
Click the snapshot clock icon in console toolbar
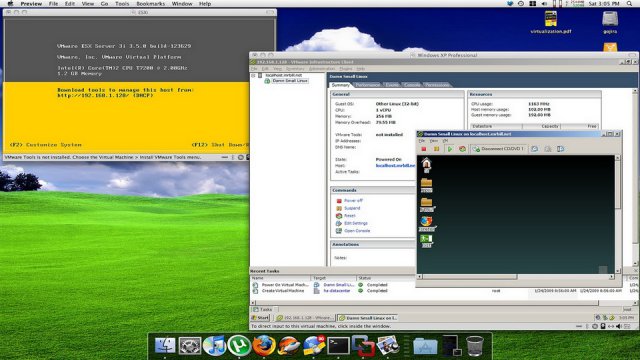point(535,149)
